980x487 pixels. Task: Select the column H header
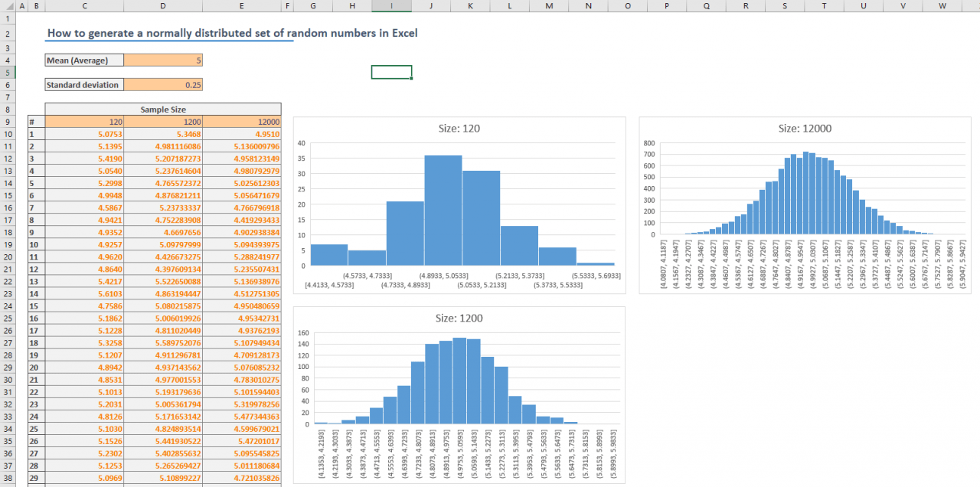pyautogui.click(x=352, y=6)
